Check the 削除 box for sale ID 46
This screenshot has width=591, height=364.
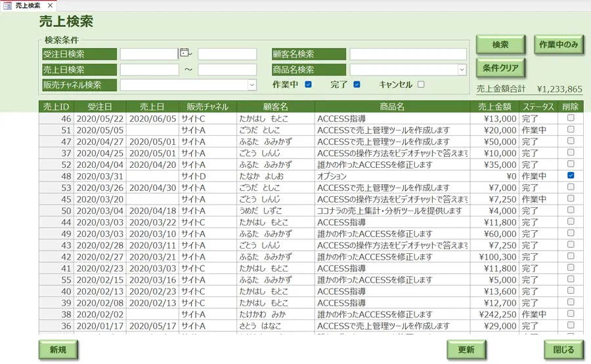point(571,119)
